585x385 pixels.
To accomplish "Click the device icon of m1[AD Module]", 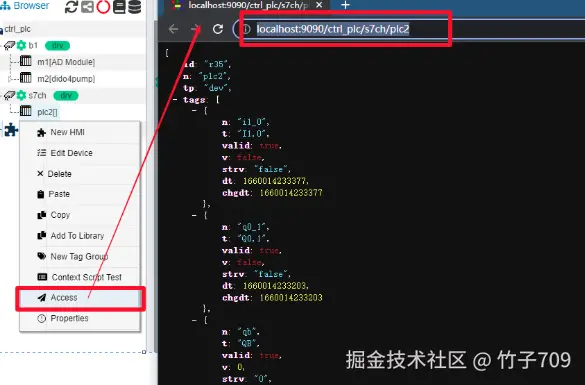I will point(26,61).
